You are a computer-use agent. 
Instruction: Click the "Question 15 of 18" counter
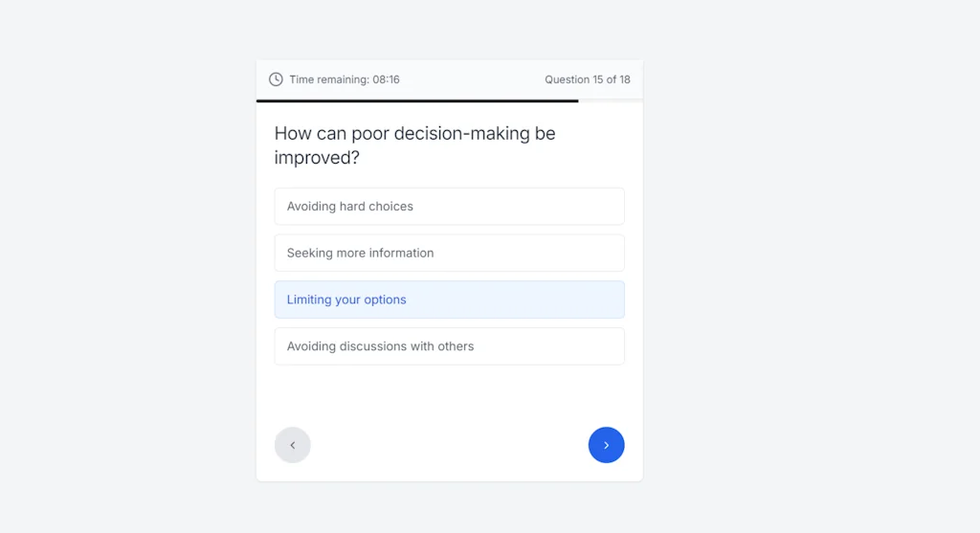click(x=587, y=79)
